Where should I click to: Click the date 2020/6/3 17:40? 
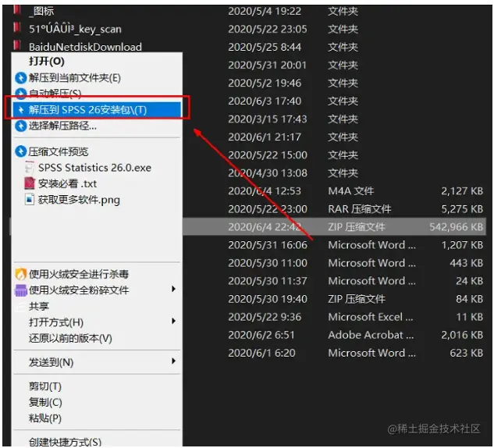tap(265, 101)
